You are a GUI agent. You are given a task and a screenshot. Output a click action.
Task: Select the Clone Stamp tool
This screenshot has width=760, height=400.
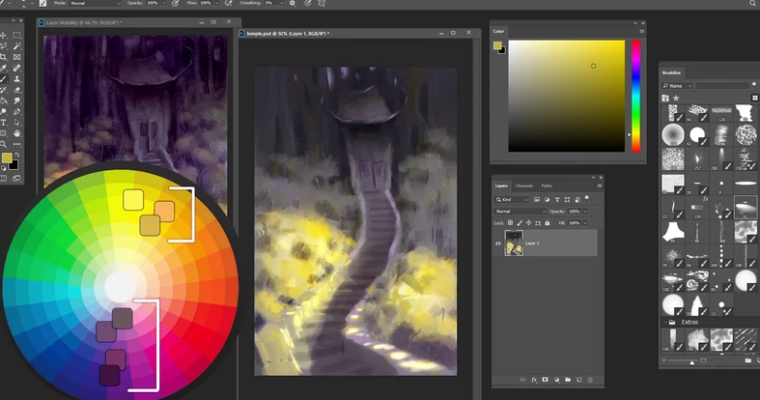(x=16, y=79)
